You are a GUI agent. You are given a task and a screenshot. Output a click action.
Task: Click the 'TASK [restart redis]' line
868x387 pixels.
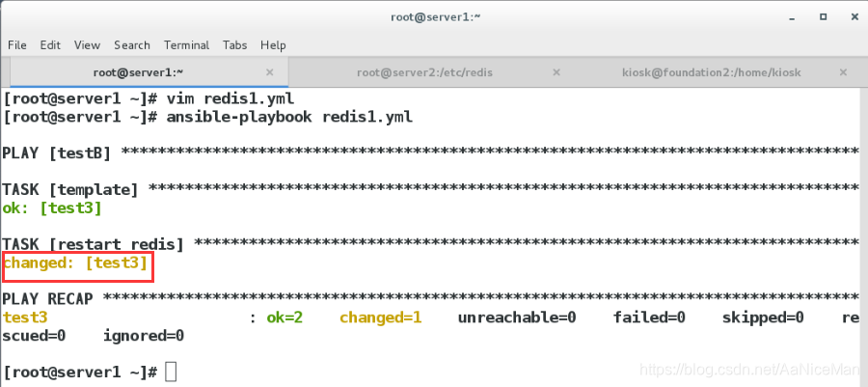(431, 244)
